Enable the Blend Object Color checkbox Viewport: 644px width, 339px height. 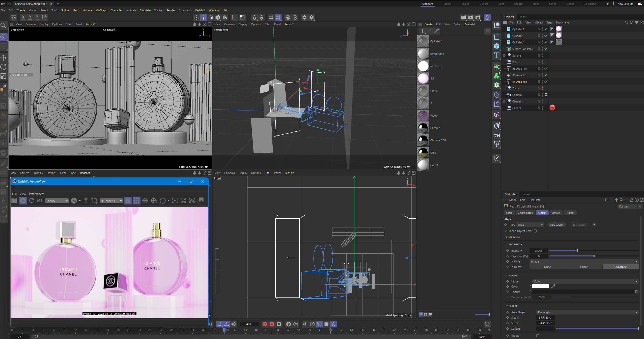(x=535, y=231)
